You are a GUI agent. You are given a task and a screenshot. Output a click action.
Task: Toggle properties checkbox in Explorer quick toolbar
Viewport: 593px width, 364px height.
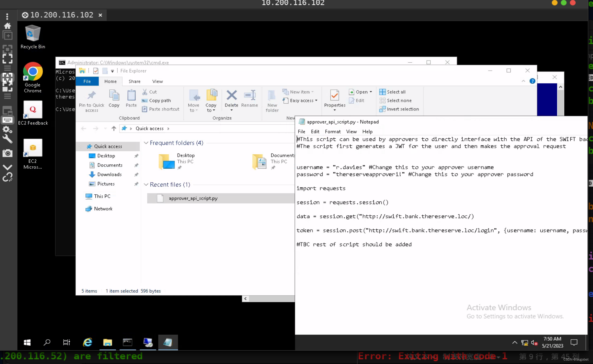point(96,71)
